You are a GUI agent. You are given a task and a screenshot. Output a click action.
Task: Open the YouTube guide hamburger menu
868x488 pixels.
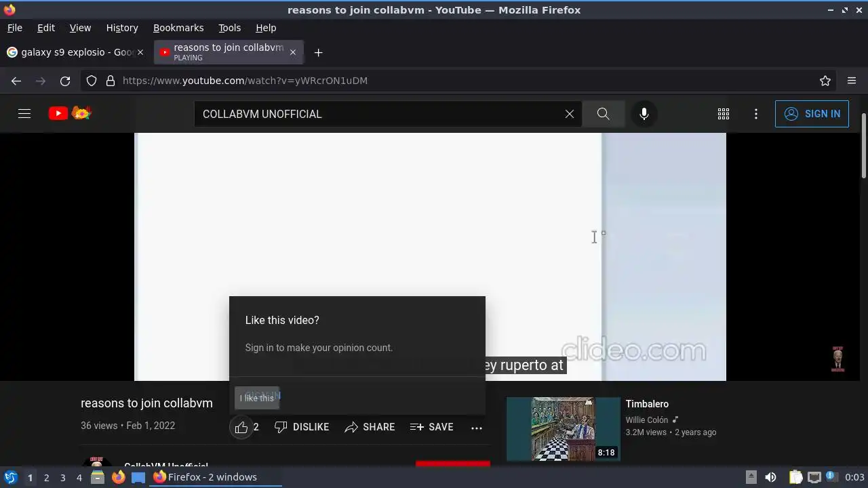(24, 114)
